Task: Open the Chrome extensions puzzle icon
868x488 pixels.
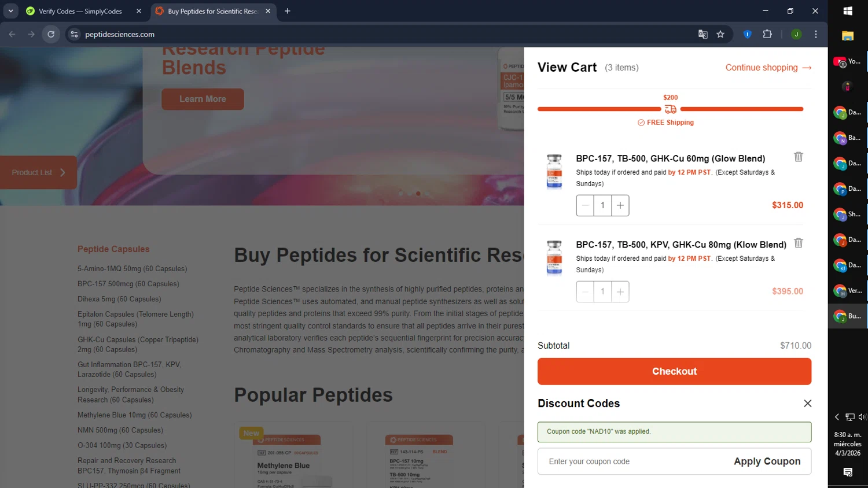Action: point(767,34)
